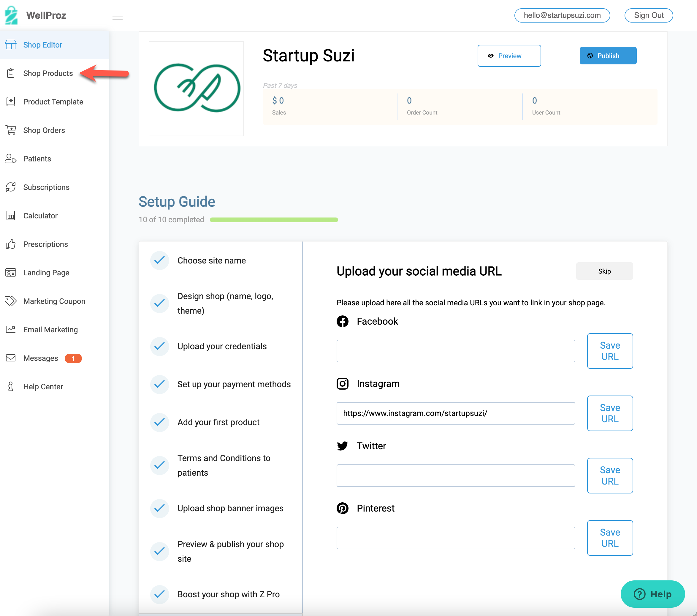Click the Shop Products clipboard icon

11,73
